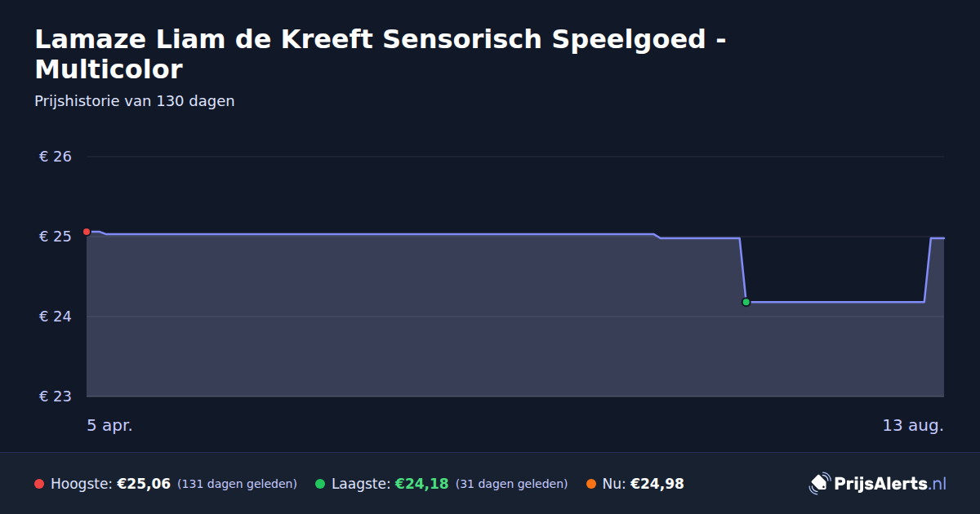
Task: Click the 13 aug. end date label
Action: [913, 426]
